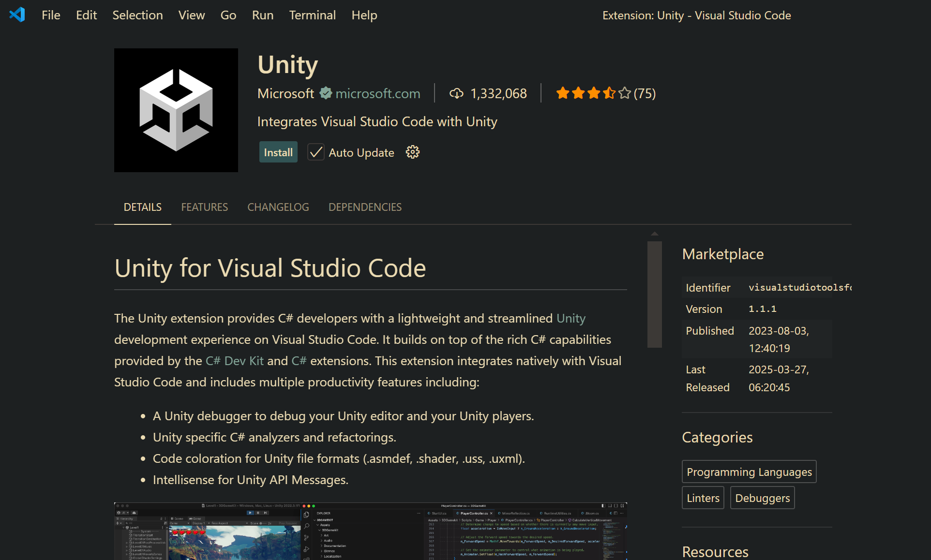Open the C# extension link
This screenshot has height=560, width=931.
[x=299, y=361]
